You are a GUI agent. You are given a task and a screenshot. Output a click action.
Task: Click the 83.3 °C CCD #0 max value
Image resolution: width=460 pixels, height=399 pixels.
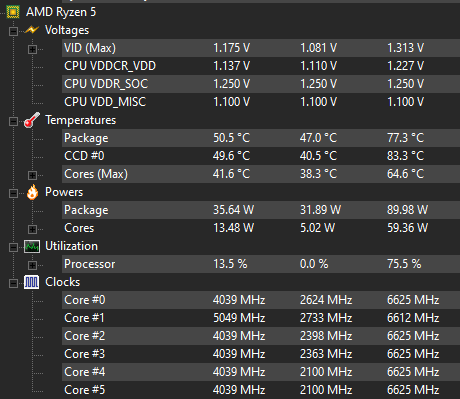405,156
